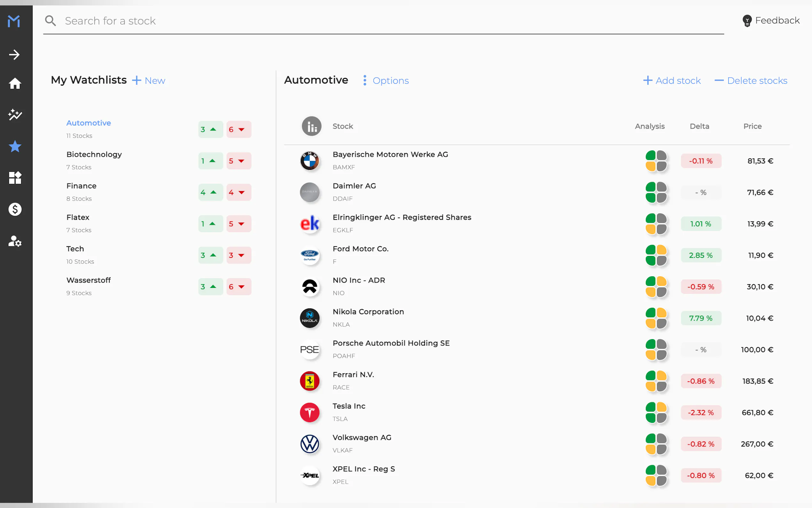812x508 pixels.
Task: Expand the sidebar with arrow icon
Action: (14, 54)
